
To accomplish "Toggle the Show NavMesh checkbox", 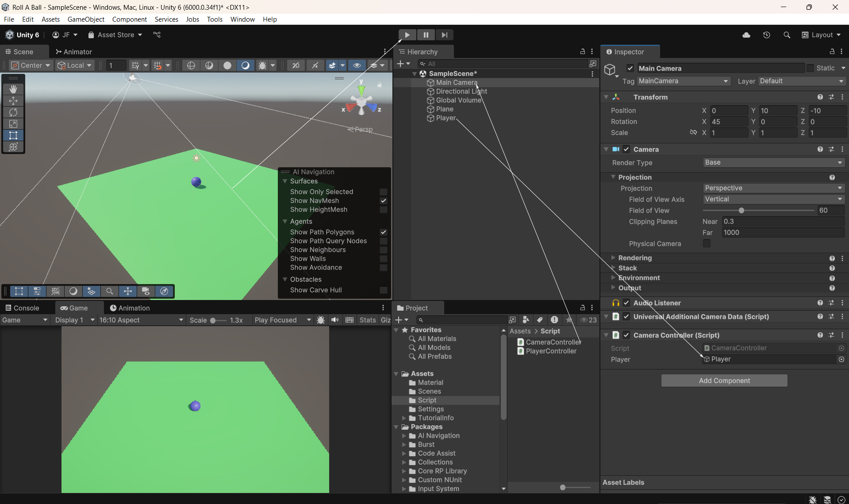I will pos(384,201).
